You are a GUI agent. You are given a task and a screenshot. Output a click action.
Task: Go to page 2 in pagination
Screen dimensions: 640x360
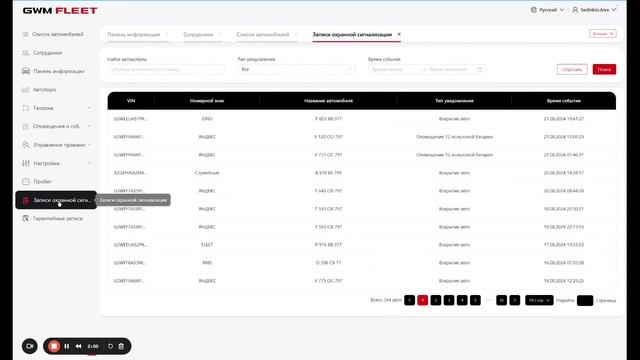[436, 300]
